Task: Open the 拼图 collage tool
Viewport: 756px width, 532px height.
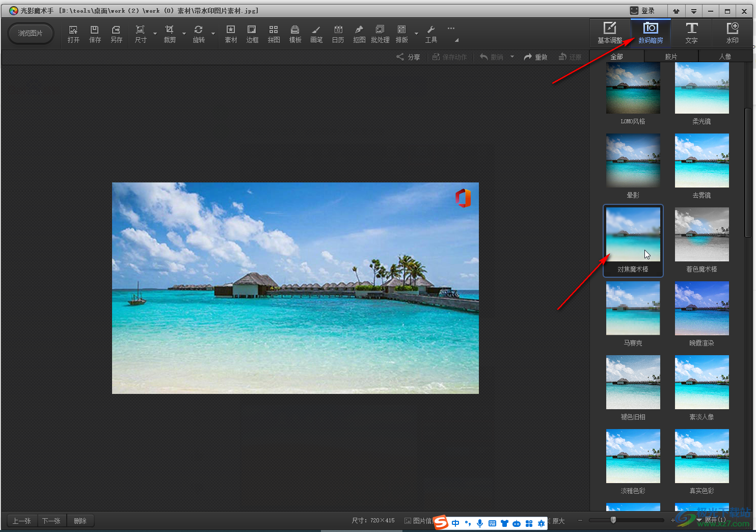Action: point(274,34)
